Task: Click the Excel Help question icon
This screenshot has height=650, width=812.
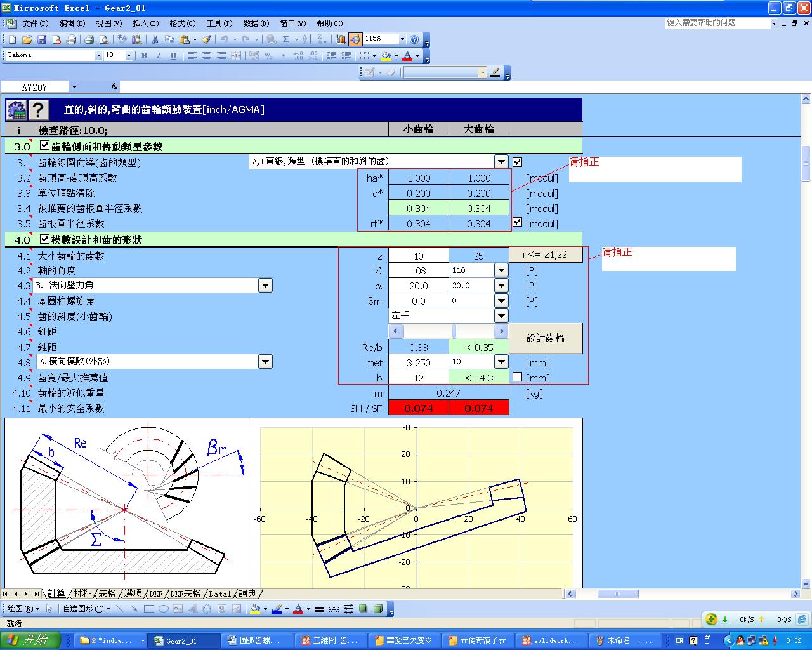Action: [414, 39]
